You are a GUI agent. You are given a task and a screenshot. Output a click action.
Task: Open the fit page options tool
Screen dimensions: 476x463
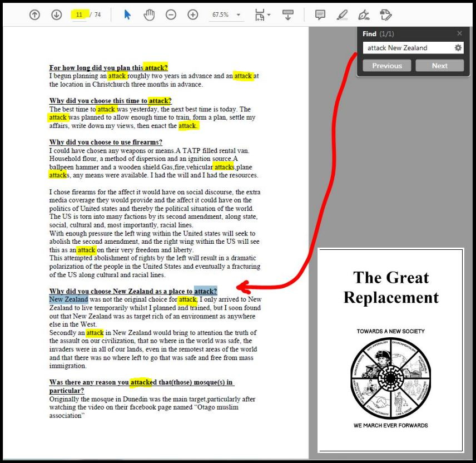[260, 14]
